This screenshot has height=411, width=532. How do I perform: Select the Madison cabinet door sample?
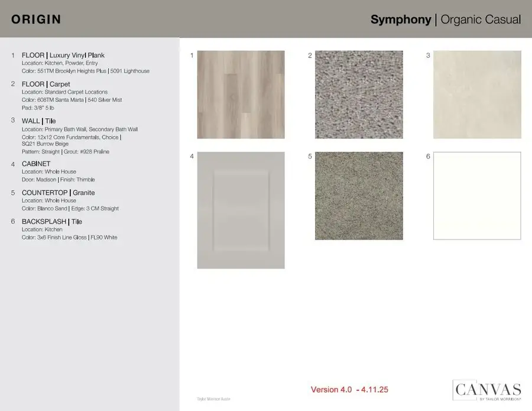(x=241, y=210)
